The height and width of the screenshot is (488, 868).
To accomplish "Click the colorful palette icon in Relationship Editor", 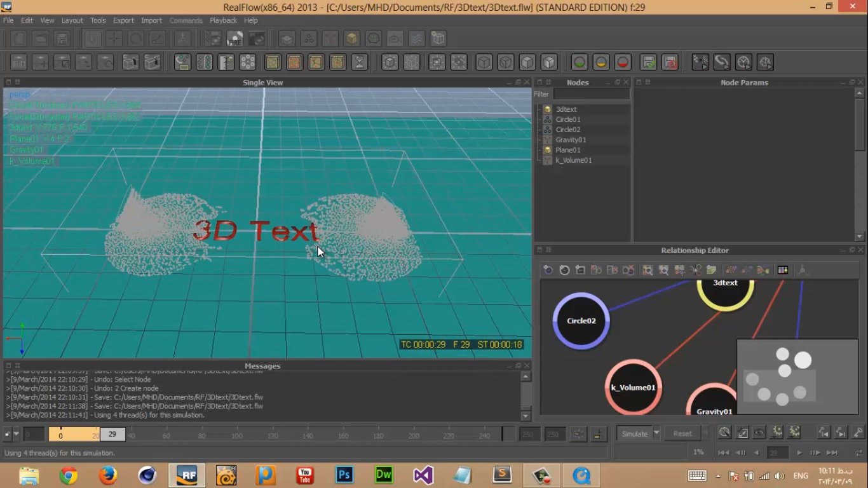I will 783,270.
